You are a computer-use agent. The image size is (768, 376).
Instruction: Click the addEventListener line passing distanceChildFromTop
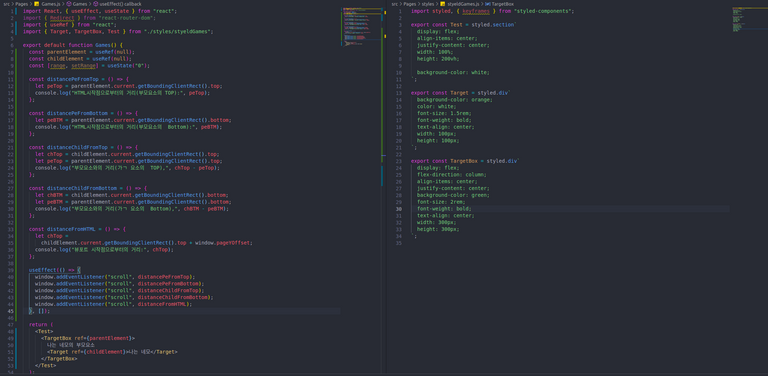click(118, 290)
